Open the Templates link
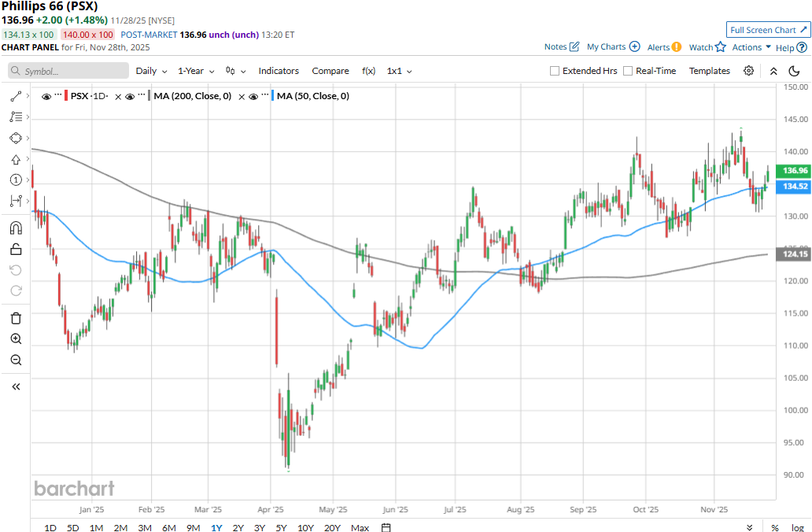 coord(710,71)
